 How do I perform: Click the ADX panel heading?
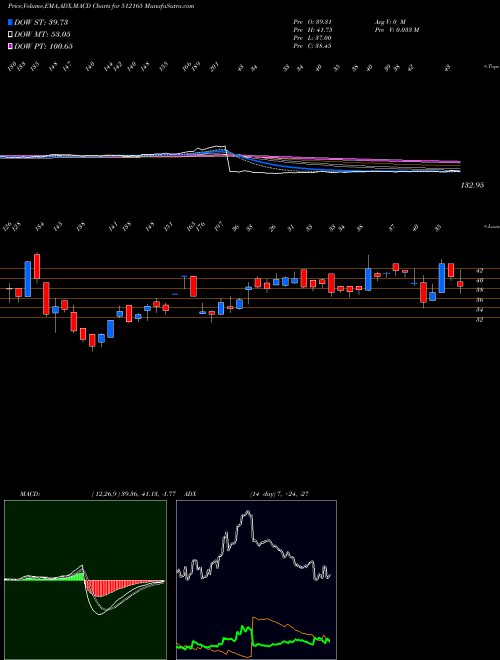[x=190, y=494]
